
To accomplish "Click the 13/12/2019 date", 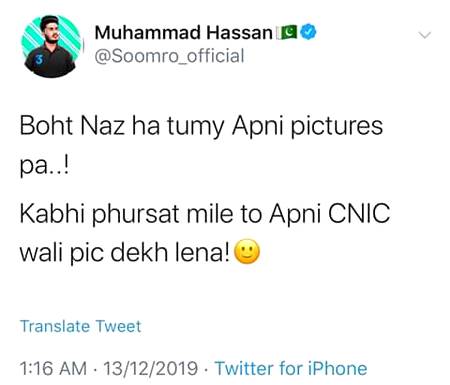I will 151,369.
